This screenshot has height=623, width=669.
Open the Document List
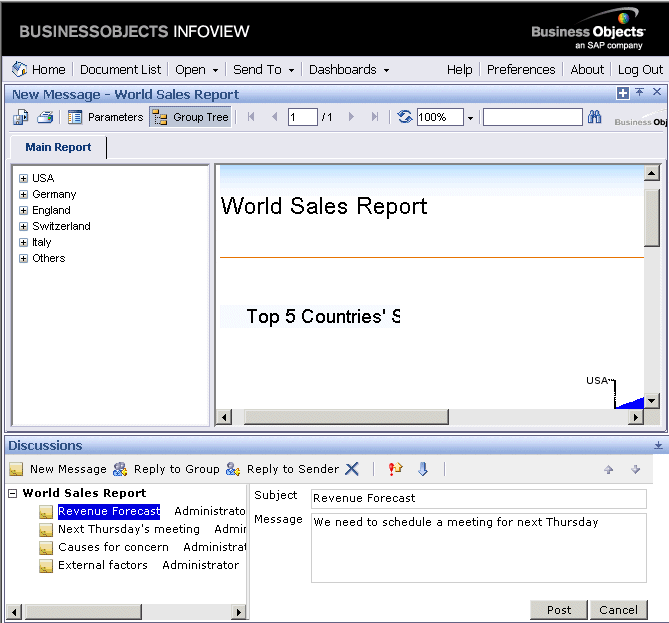(120, 70)
